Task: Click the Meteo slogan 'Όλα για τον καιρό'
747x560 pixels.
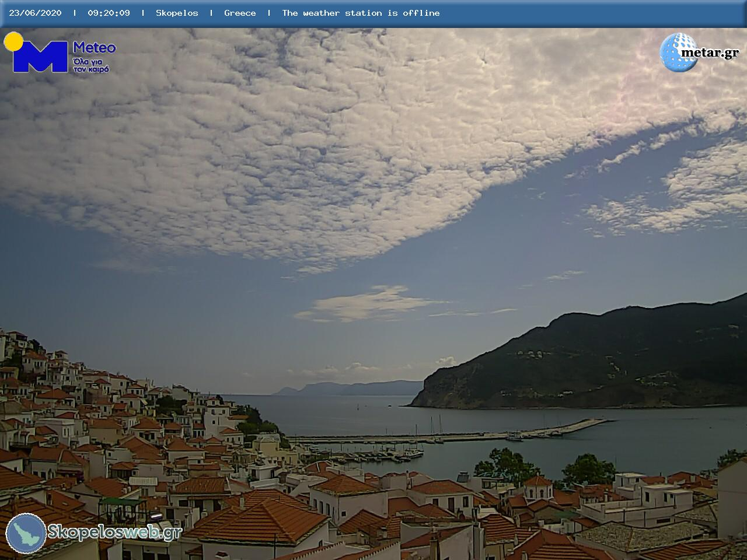Action: tap(91, 65)
